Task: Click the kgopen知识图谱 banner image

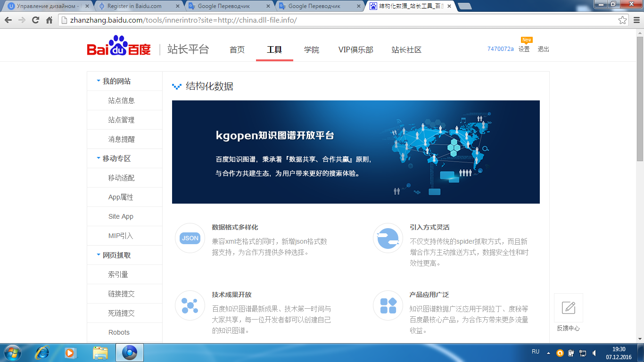Action: 356,152
